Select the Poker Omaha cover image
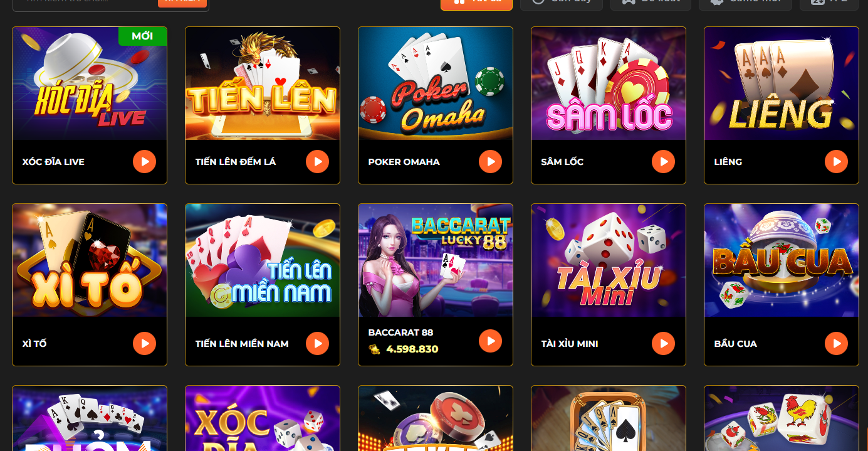868x451 pixels. pyautogui.click(x=436, y=83)
